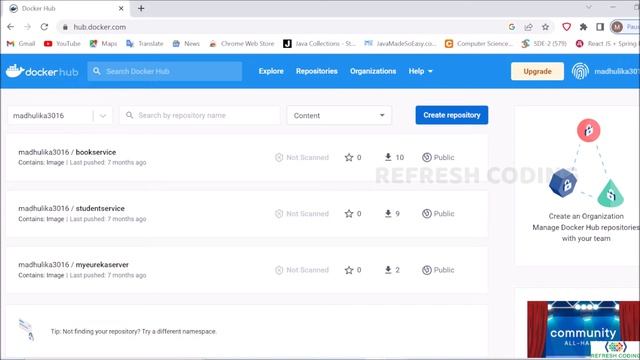Open the News bookmark
The width and height of the screenshot is (640, 360).
(x=186, y=44)
